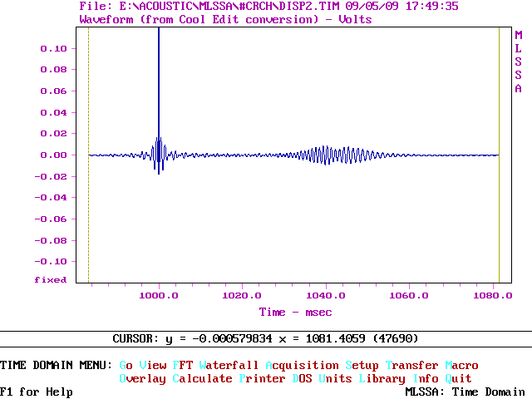The image size is (532, 399).
Task: Choose Units from the menu
Action: point(335,378)
